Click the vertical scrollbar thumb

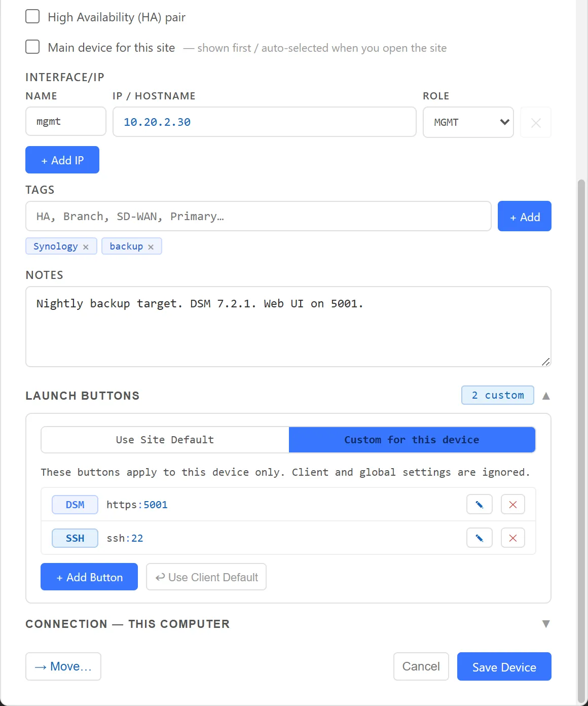click(x=581, y=441)
